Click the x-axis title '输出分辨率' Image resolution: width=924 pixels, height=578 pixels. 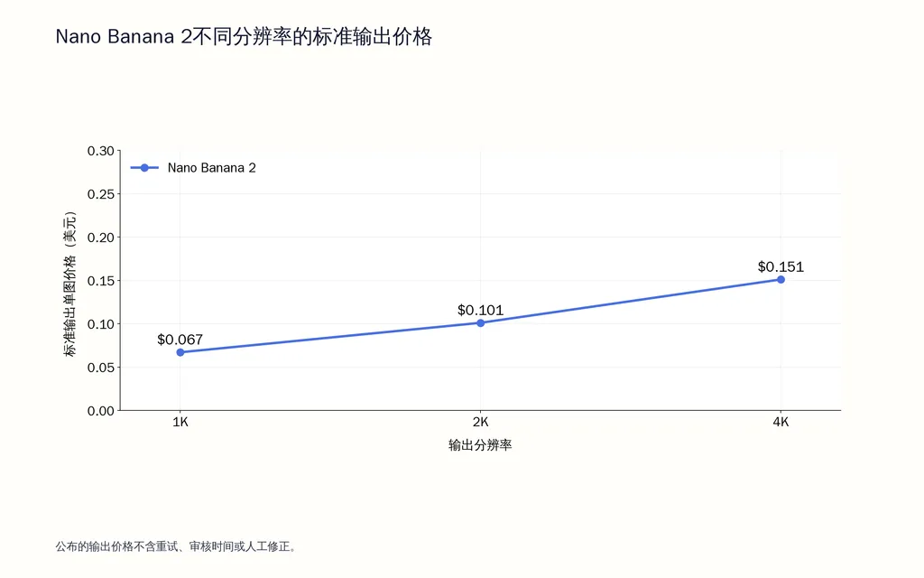point(480,445)
